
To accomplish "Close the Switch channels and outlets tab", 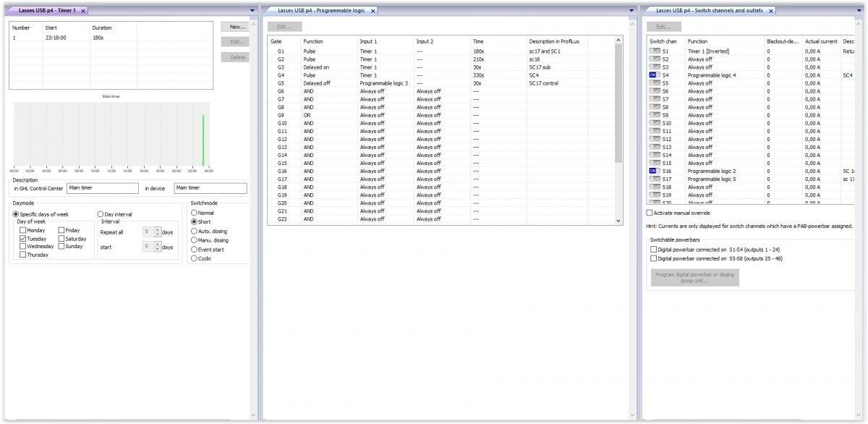I will (x=771, y=11).
